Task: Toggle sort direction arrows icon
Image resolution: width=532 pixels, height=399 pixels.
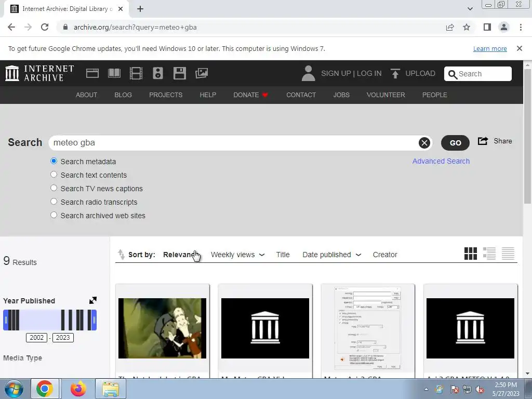Action: 121,255
